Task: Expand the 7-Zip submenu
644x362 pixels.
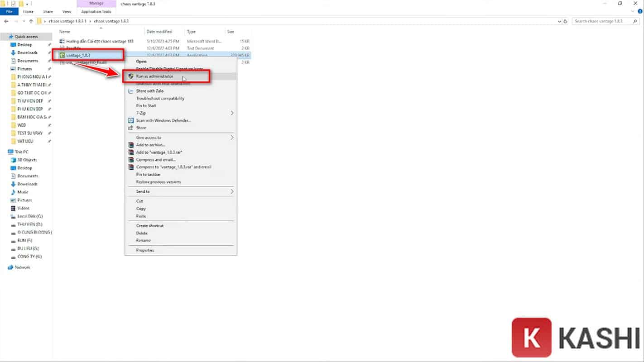Action: 232,113
